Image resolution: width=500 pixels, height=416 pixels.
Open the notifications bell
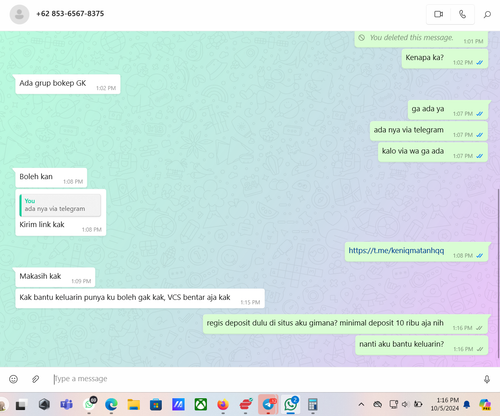coord(467,404)
